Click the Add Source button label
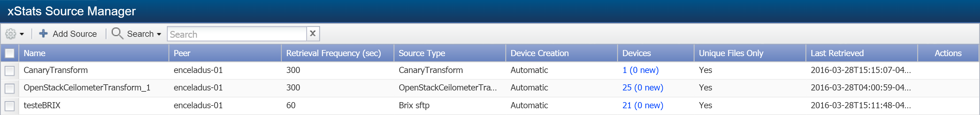 (x=74, y=34)
